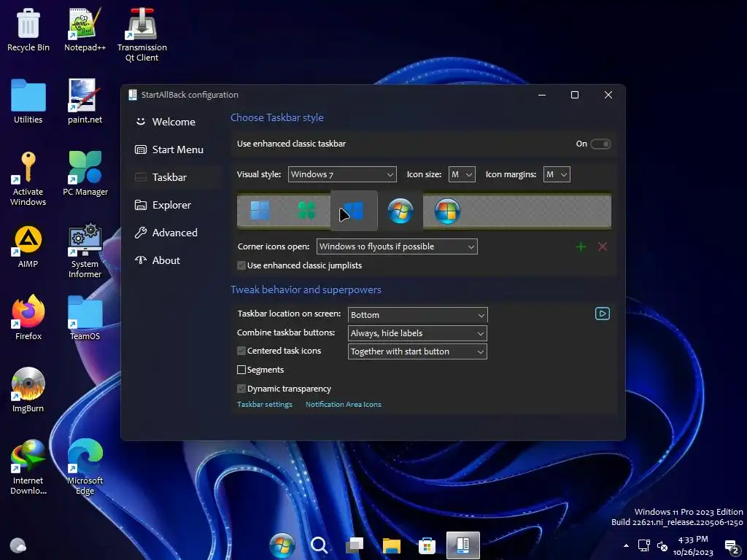Open Task View on the taskbar
The width and height of the screenshot is (747, 560).
pyautogui.click(x=355, y=545)
